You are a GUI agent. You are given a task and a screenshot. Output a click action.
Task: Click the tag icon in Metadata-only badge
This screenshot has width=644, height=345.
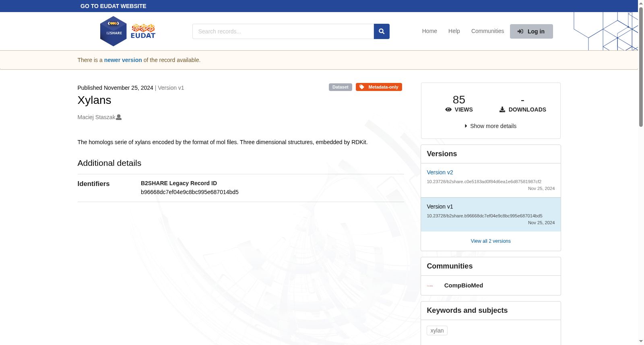[x=362, y=87]
